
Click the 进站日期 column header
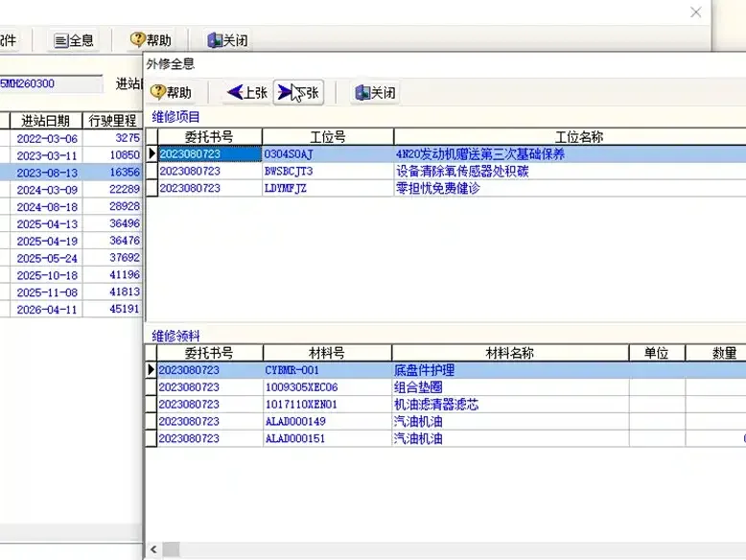pyautogui.click(x=46, y=121)
